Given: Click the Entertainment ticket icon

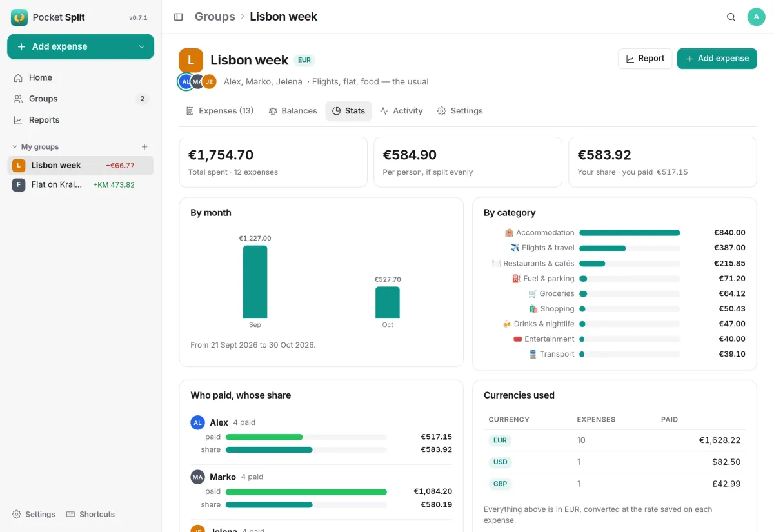Looking at the screenshot, I should pyautogui.click(x=517, y=339).
